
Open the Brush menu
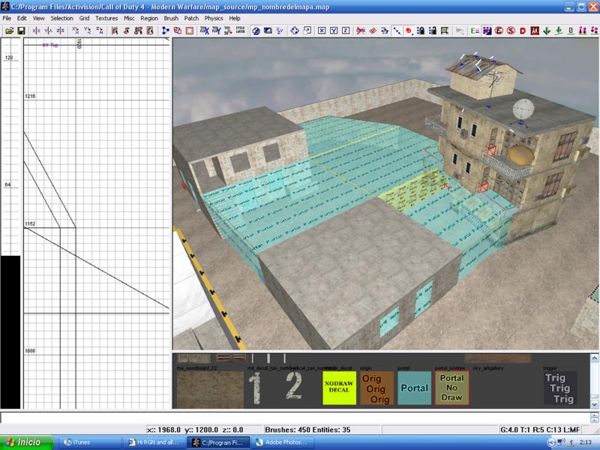(x=171, y=18)
